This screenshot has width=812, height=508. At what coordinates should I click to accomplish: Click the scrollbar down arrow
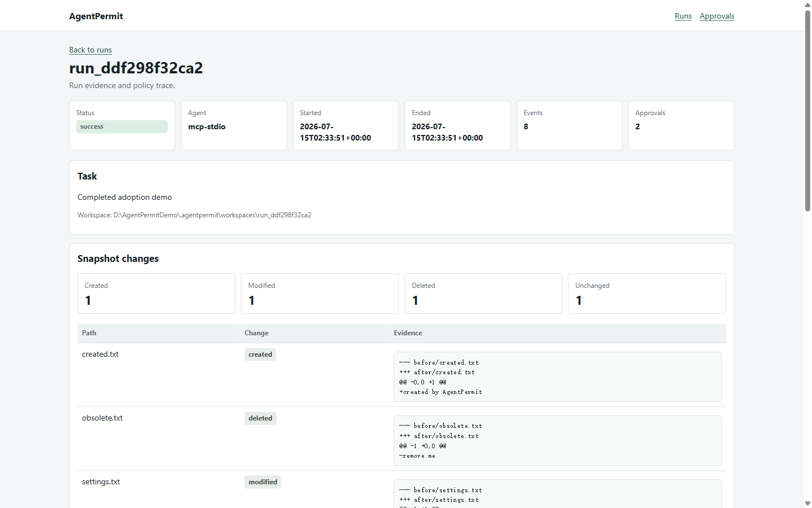(x=807, y=503)
